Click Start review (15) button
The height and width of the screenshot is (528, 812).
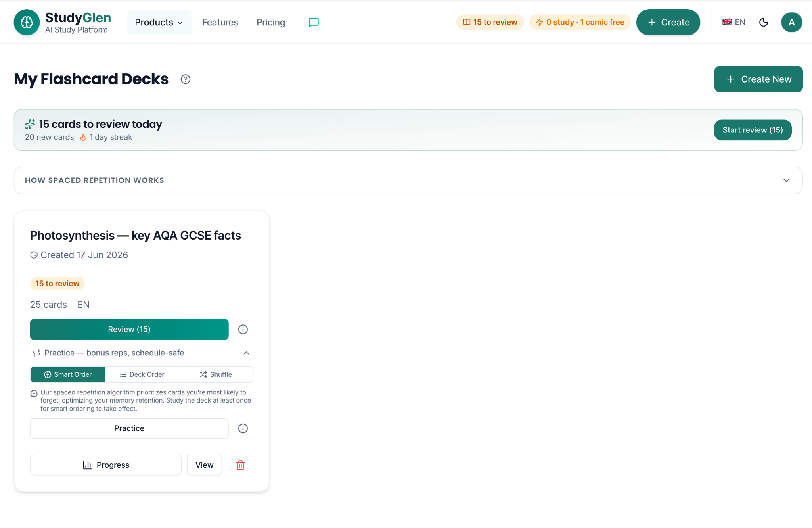tap(753, 130)
